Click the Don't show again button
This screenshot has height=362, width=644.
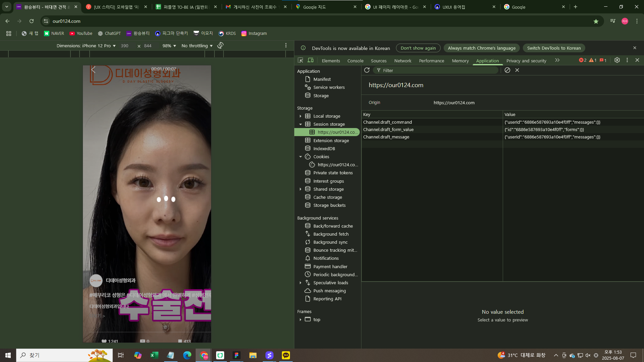pos(418,48)
